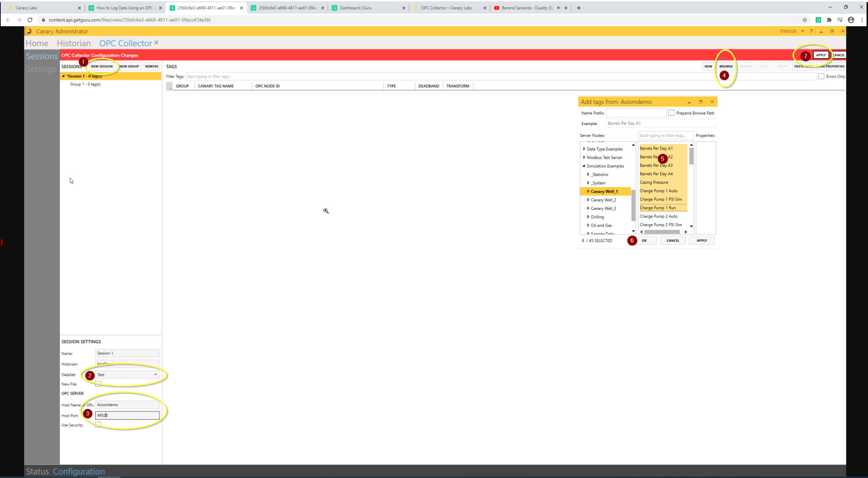
Task: Open the Sessions side menu item
Action: (x=42, y=56)
